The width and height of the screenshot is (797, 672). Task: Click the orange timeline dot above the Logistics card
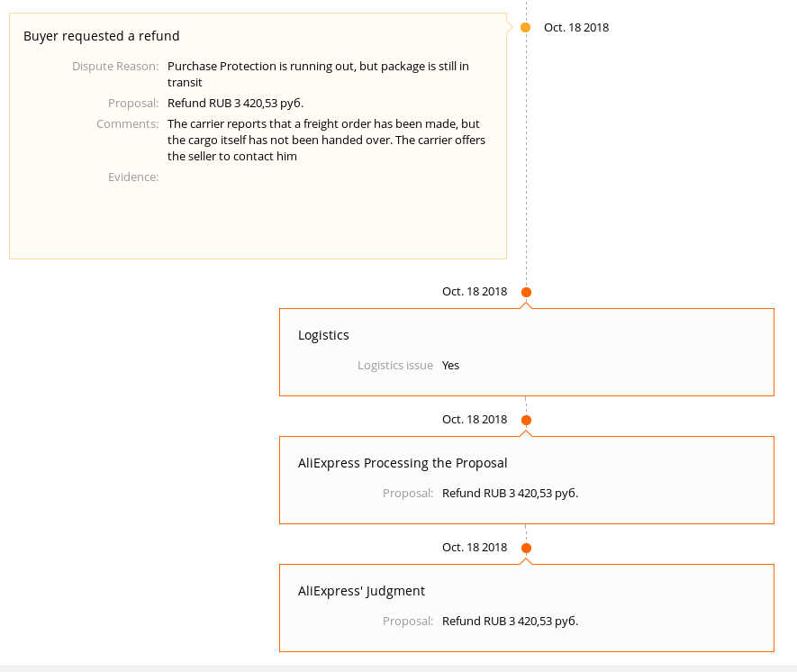pos(526,292)
